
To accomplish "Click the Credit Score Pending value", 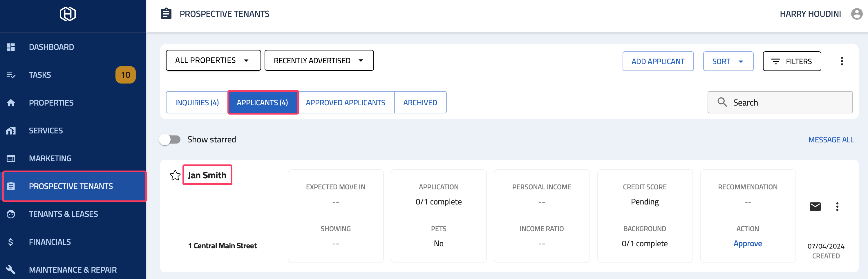I will point(645,202).
